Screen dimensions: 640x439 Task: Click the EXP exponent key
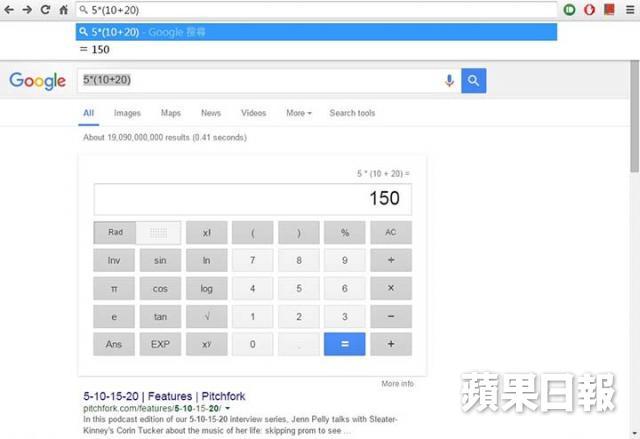pyautogui.click(x=160, y=344)
